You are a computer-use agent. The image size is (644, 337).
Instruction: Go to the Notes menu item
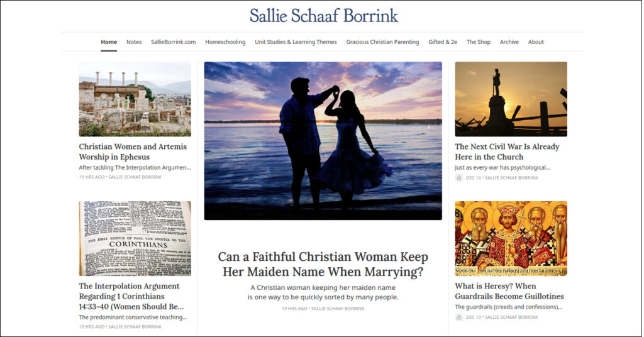134,42
